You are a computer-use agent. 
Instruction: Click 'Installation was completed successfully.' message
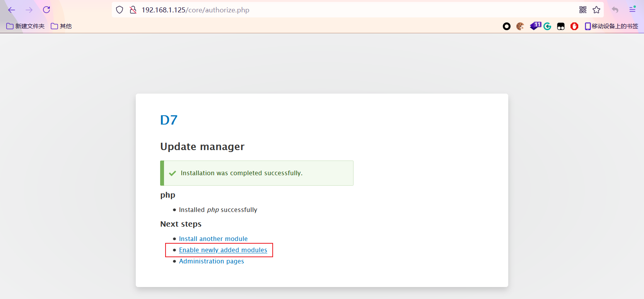tap(241, 173)
